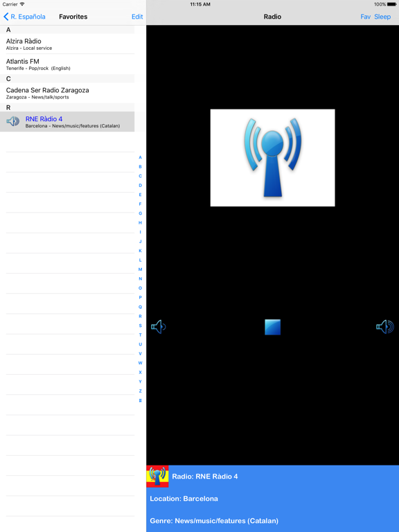Image resolution: width=399 pixels, height=532 pixels.
Task: Select Atlantis FM station
Action: [67, 64]
